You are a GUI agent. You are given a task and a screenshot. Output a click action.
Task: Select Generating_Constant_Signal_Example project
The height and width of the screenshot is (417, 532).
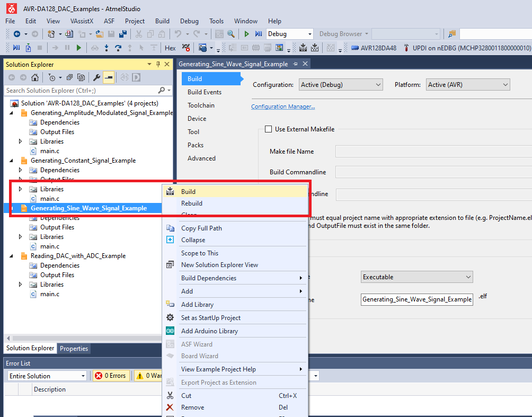pyautogui.click(x=83, y=161)
